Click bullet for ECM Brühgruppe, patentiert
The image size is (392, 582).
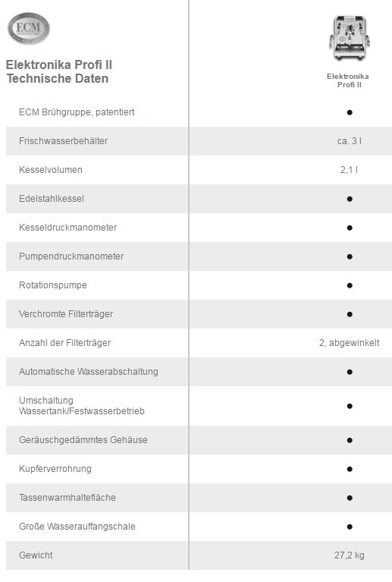350,112
